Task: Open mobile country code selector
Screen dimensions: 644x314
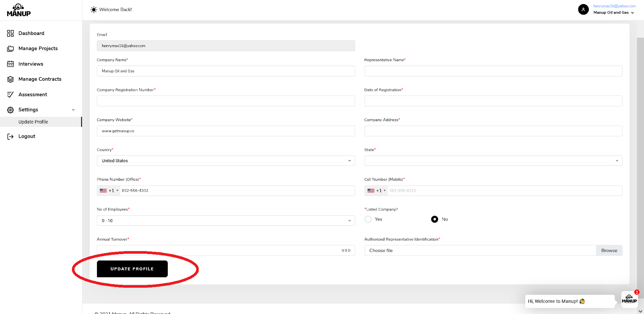Action: [x=377, y=191]
